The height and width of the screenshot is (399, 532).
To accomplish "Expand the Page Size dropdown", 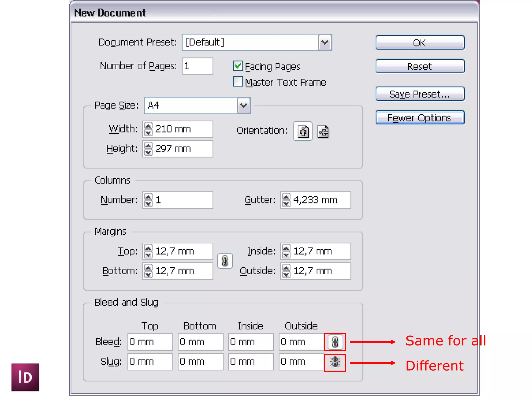I will [243, 105].
